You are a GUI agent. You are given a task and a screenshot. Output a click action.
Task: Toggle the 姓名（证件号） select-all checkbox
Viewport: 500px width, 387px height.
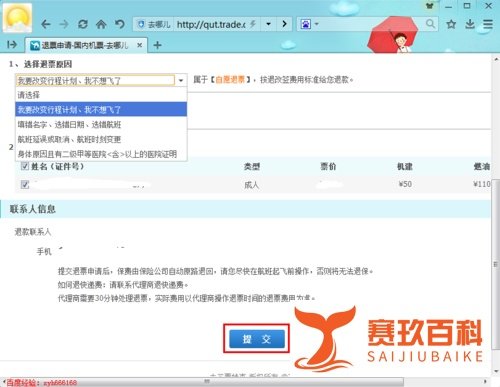tap(25, 166)
